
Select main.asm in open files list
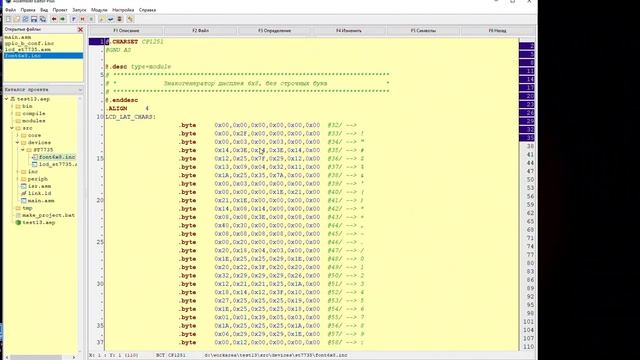click(18, 37)
